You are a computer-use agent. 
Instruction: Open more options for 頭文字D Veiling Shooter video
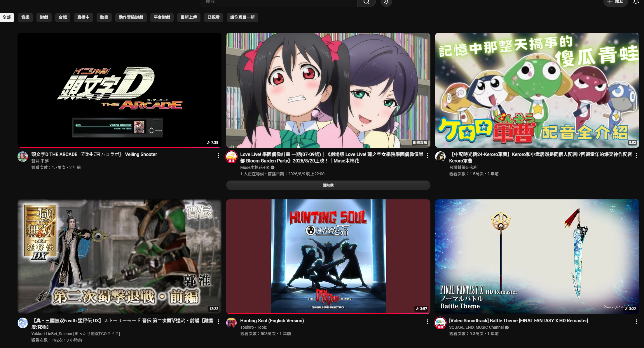(218, 155)
